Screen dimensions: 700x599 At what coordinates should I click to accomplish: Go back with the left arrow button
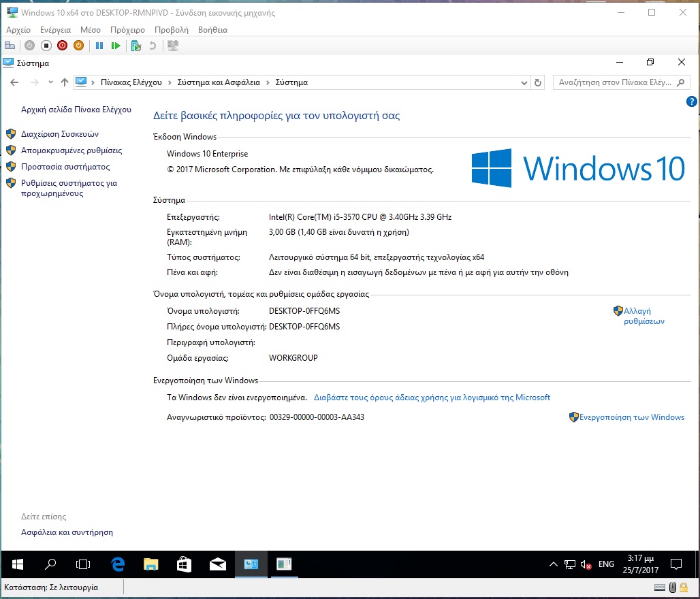click(x=14, y=82)
